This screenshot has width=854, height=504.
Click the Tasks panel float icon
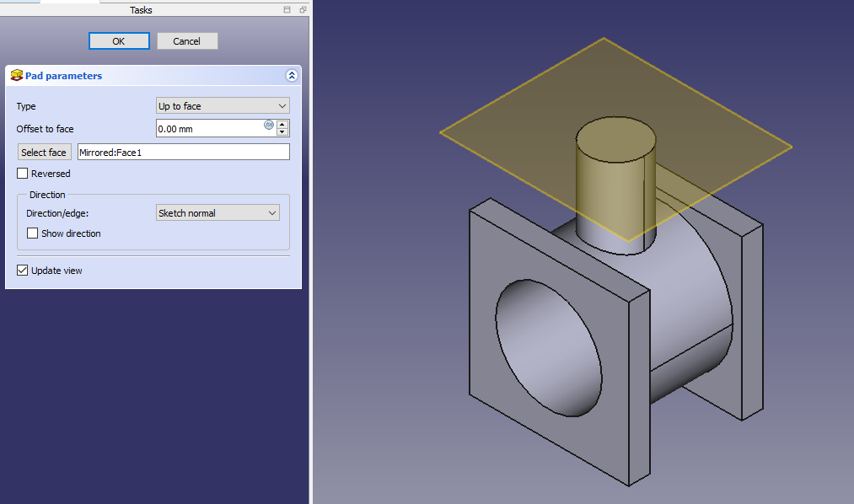click(303, 10)
